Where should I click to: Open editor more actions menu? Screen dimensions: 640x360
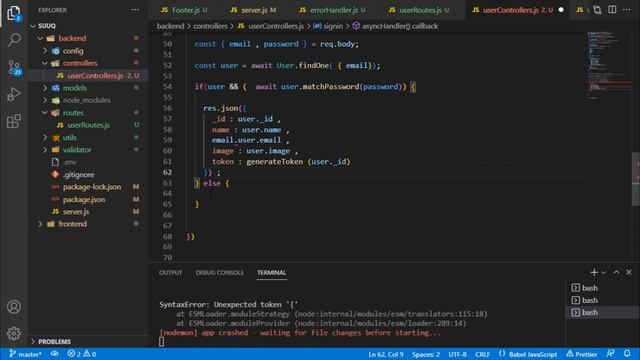click(x=627, y=10)
